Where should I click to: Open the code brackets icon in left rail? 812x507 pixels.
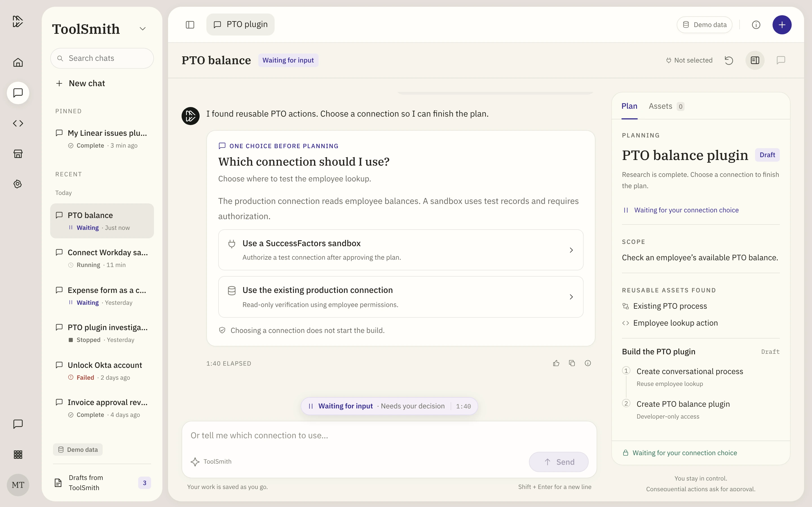click(x=18, y=123)
